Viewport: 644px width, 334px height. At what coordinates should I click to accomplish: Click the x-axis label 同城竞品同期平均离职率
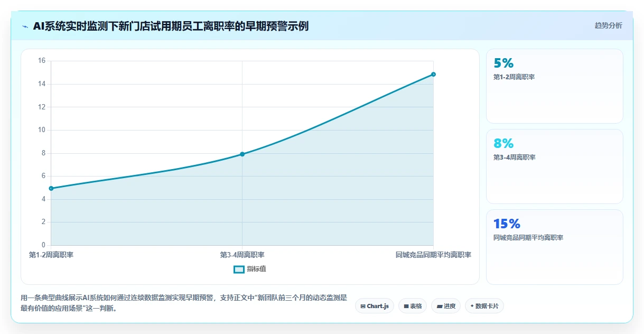[x=433, y=255]
